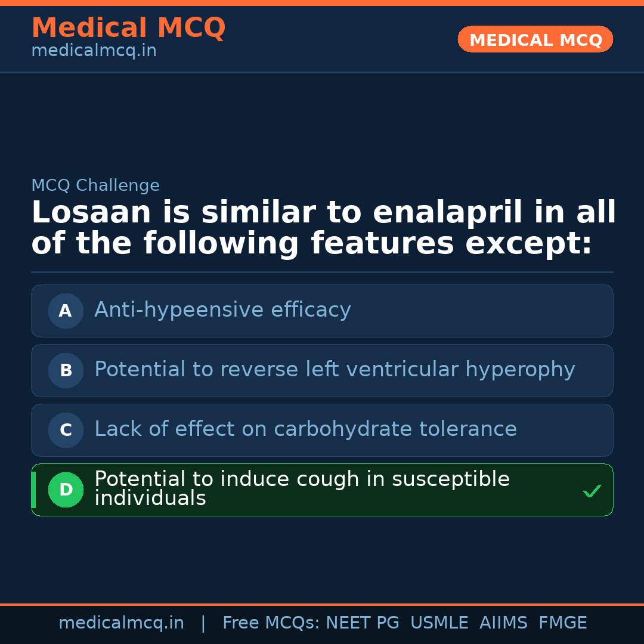Click the option A letter circle
This screenshot has height=644, width=644.
66,311
